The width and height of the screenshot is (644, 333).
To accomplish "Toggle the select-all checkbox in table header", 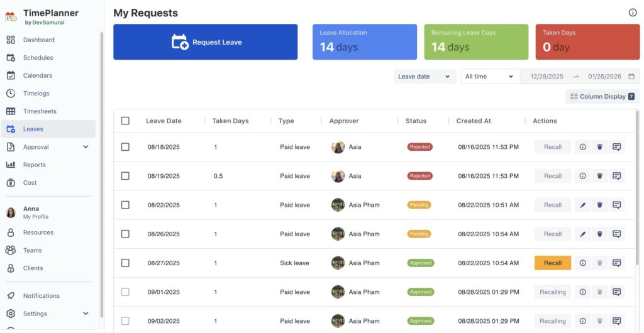I will point(125,121).
